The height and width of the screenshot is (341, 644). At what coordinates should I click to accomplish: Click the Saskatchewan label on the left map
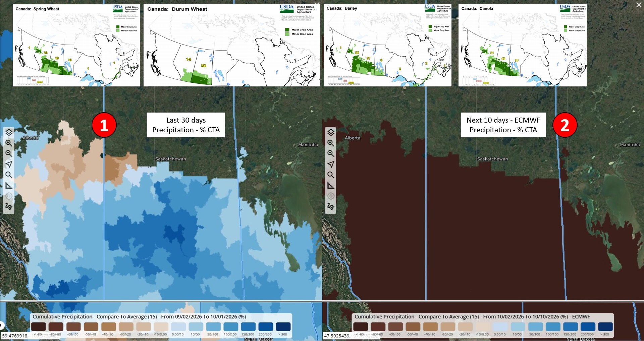170,159
